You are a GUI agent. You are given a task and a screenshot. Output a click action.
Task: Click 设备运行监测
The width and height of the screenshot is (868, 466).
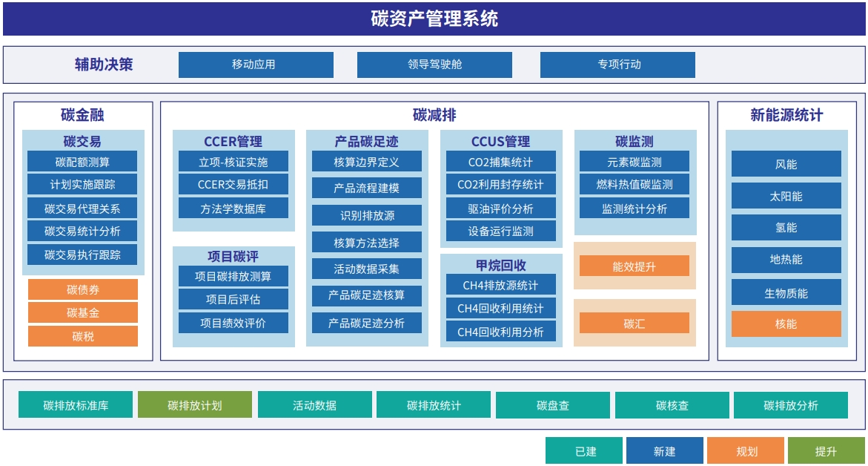500,231
